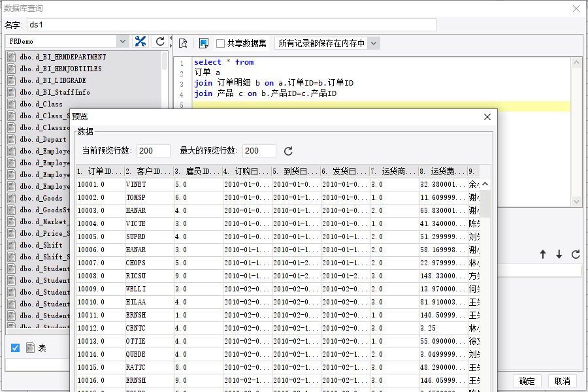Uncheck the 表 table filter checkbox

pyautogui.click(x=16, y=348)
